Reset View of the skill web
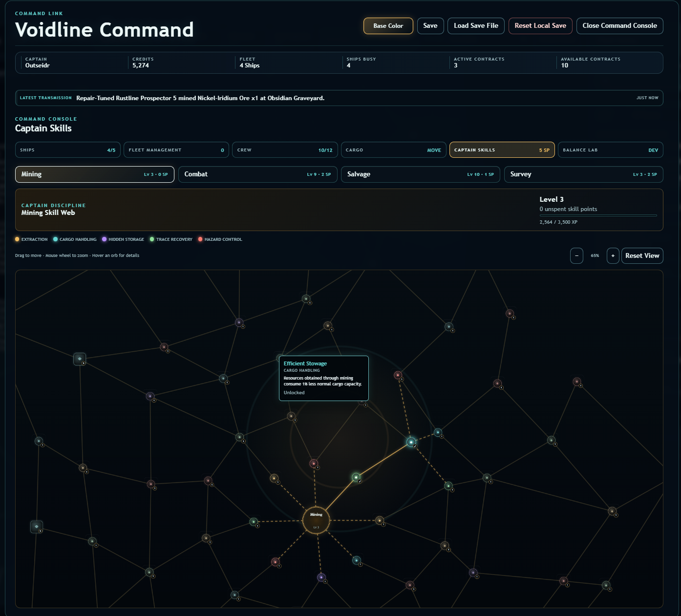This screenshot has width=681, height=616. pos(642,255)
